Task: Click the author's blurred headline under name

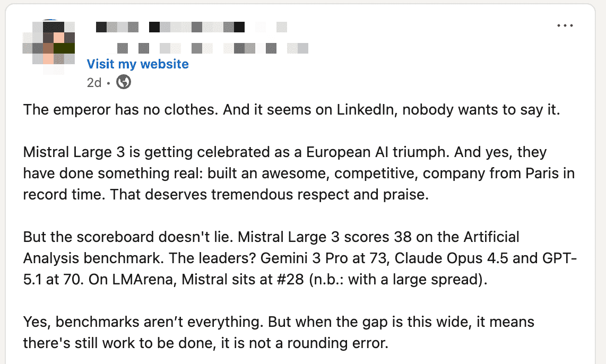Action: pos(212,49)
